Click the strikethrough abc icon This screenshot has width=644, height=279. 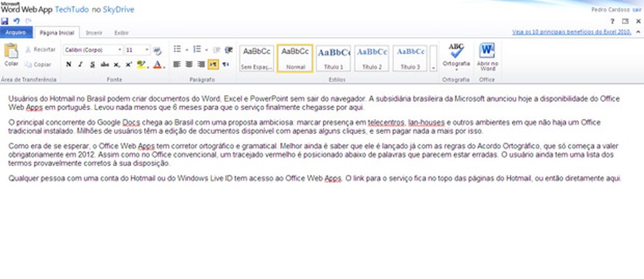(105, 65)
